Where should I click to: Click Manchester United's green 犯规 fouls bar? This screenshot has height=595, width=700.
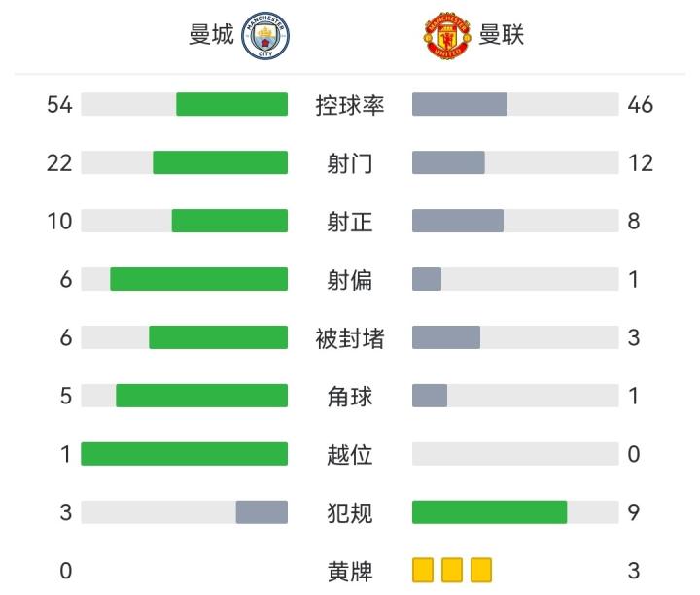coord(489,512)
